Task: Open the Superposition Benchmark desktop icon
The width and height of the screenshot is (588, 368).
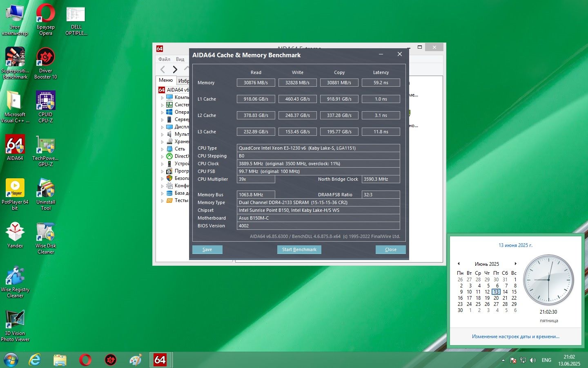Action: 15,62
